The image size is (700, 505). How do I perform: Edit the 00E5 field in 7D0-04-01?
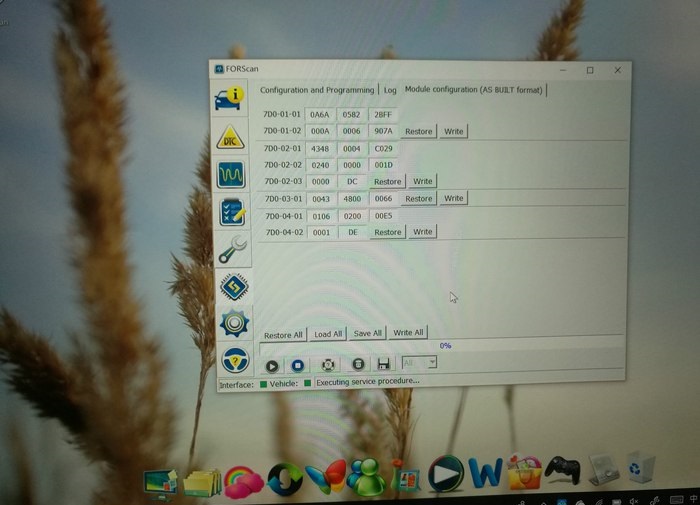pyautogui.click(x=383, y=216)
